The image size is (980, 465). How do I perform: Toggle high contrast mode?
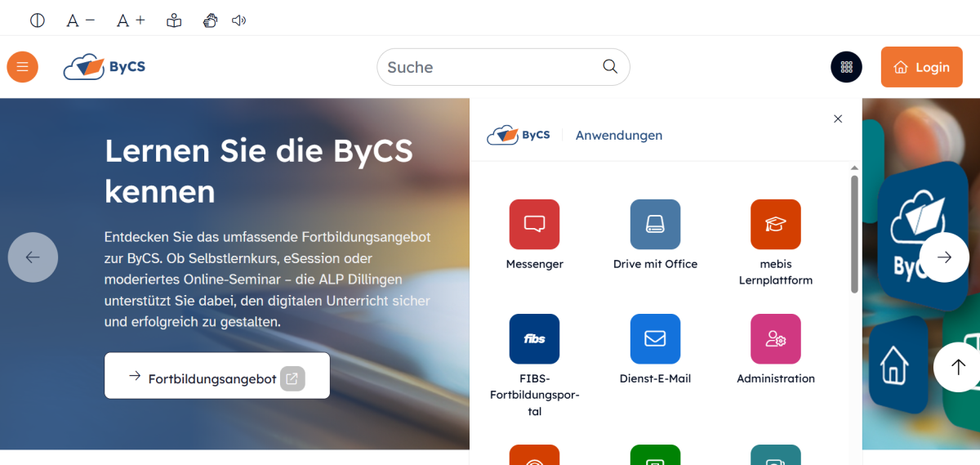[38, 20]
